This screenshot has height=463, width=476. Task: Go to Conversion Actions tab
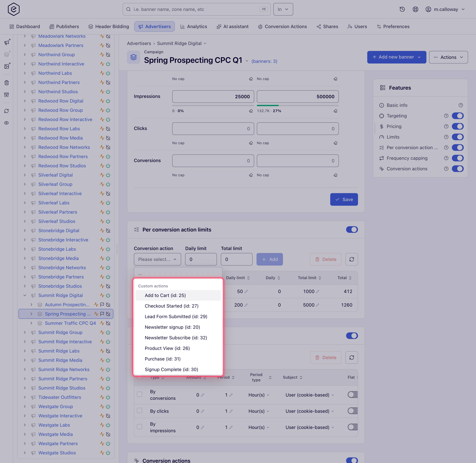[282, 26]
